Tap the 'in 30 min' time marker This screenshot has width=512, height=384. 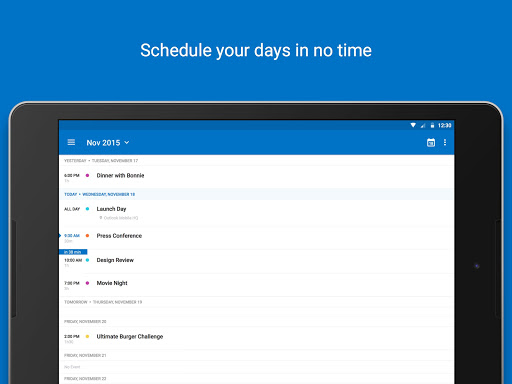point(73,252)
